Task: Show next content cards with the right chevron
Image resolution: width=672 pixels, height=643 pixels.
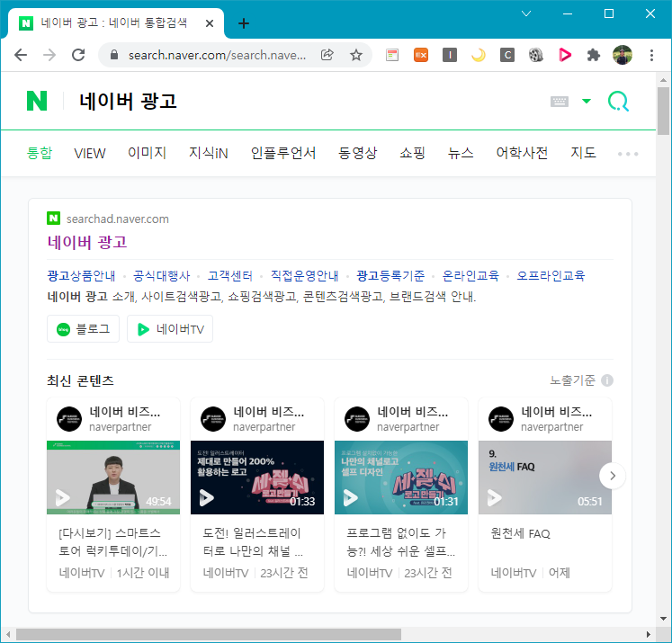Action: [x=612, y=476]
